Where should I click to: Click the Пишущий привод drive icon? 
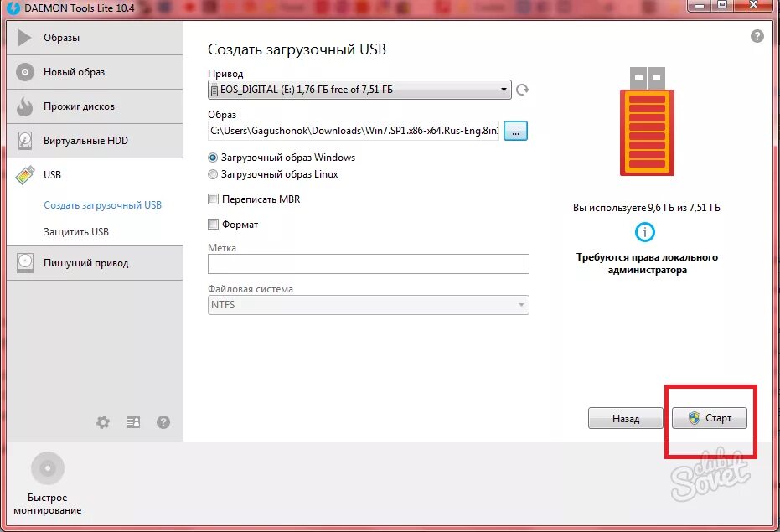pyautogui.click(x=25, y=263)
